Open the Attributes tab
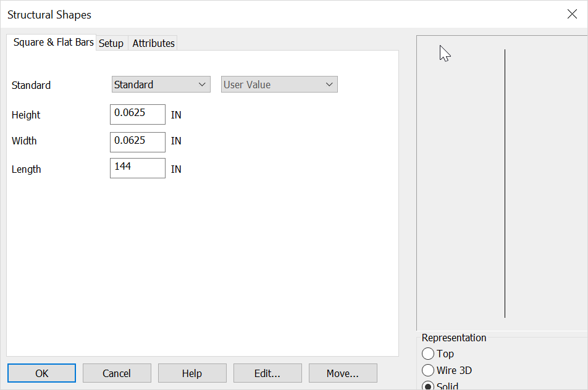 (153, 43)
